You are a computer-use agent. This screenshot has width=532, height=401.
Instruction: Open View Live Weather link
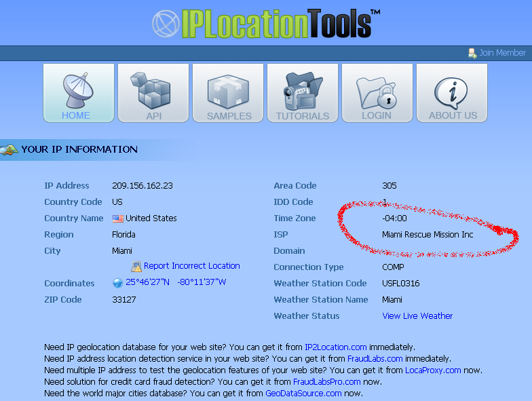click(x=417, y=316)
